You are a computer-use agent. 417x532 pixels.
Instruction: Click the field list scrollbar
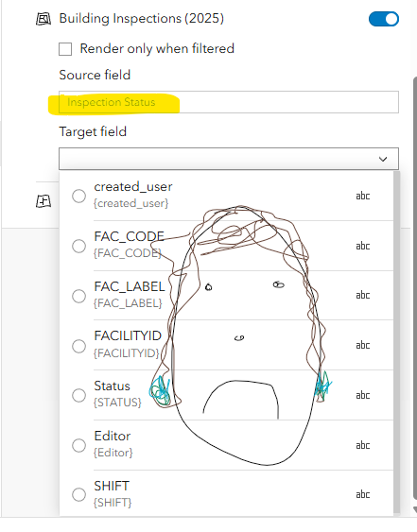coord(396,343)
